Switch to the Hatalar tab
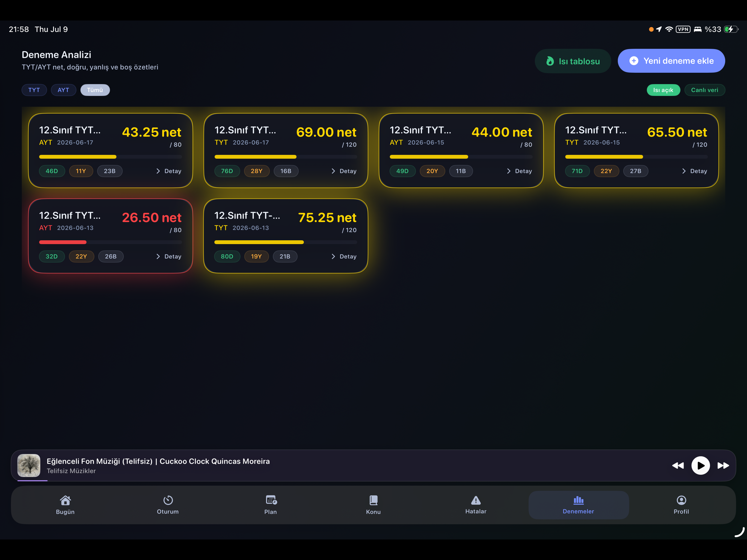 click(476, 505)
